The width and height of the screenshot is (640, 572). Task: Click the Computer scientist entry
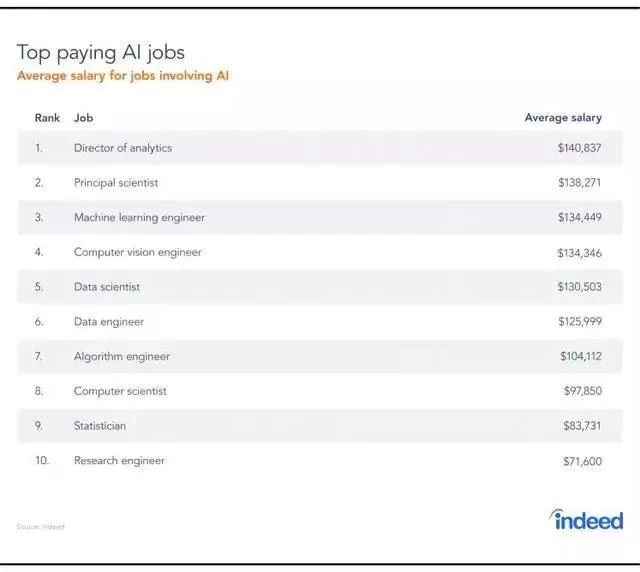(x=120, y=391)
